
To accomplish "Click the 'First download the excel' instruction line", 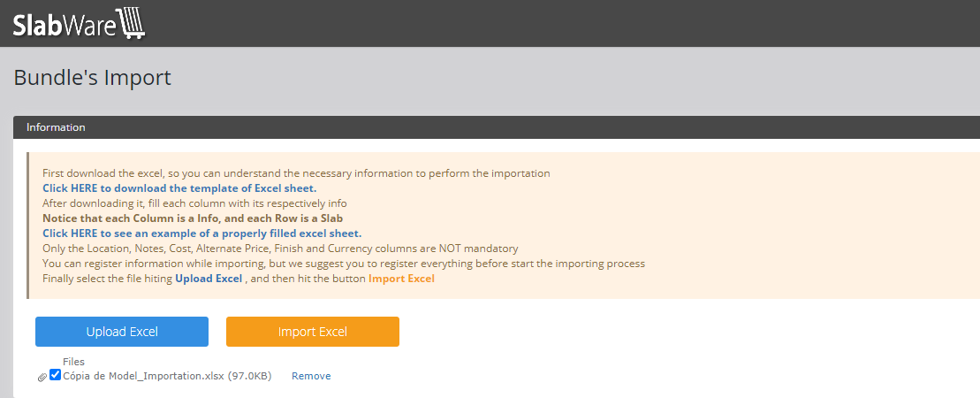I will pyautogui.click(x=296, y=173).
